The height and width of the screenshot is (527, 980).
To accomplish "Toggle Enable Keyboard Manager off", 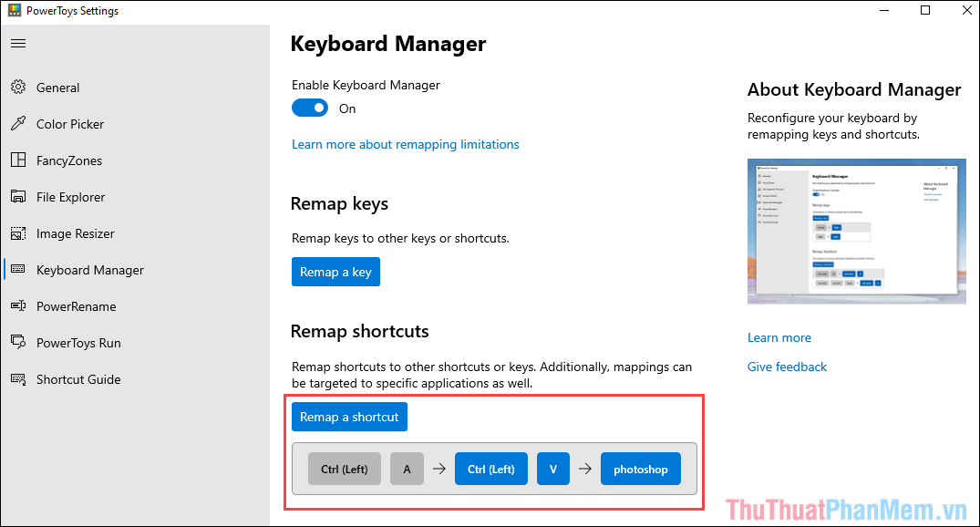I will (x=310, y=107).
